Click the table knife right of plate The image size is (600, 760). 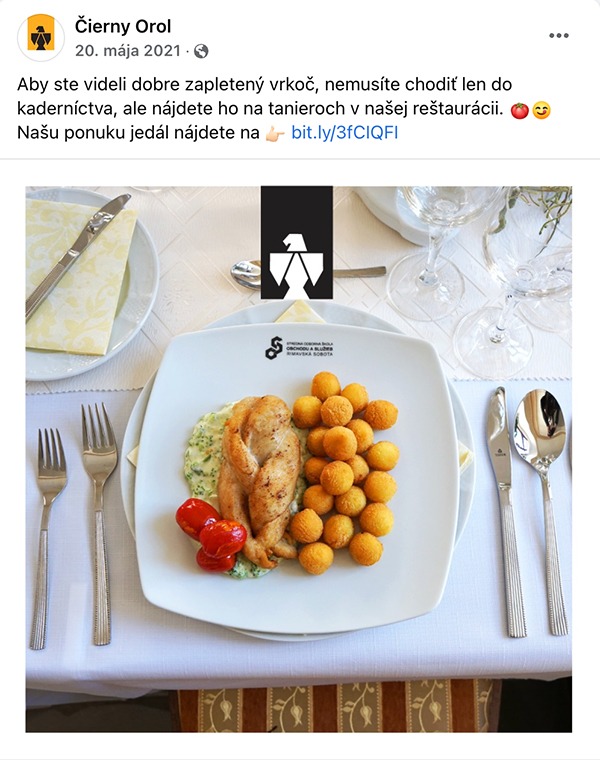(506, 511)
